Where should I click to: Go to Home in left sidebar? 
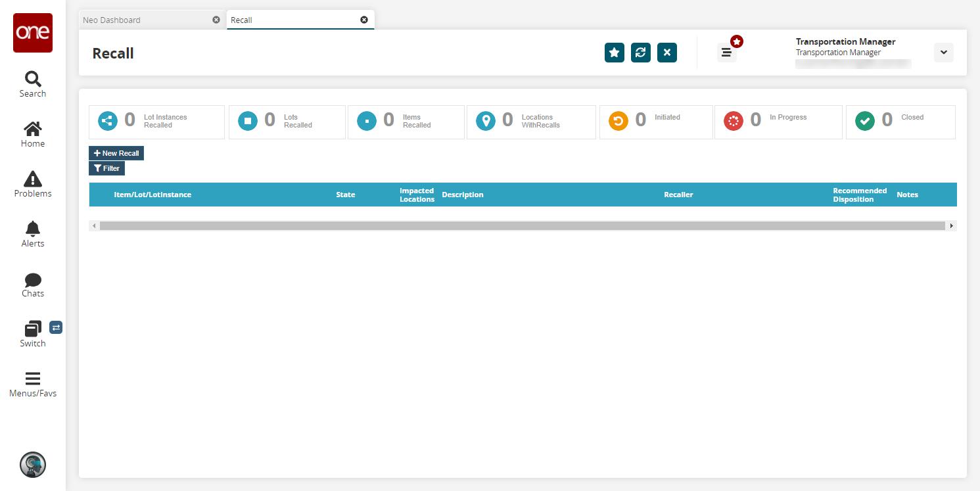[32, 129]
